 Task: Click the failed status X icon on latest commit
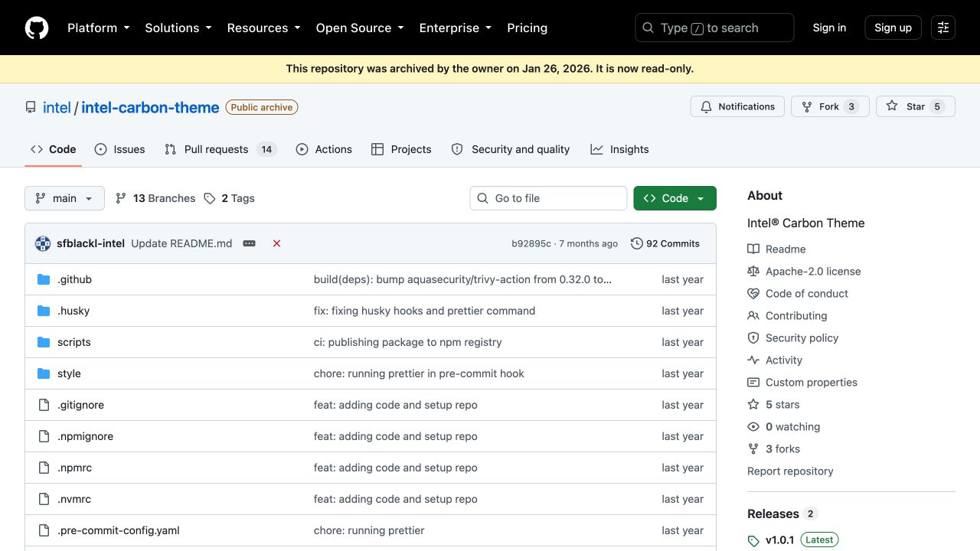point(276,243)
